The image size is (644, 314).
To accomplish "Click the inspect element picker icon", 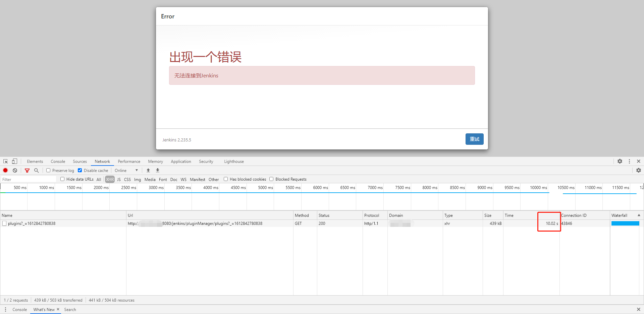I will (x=5, y=161).
